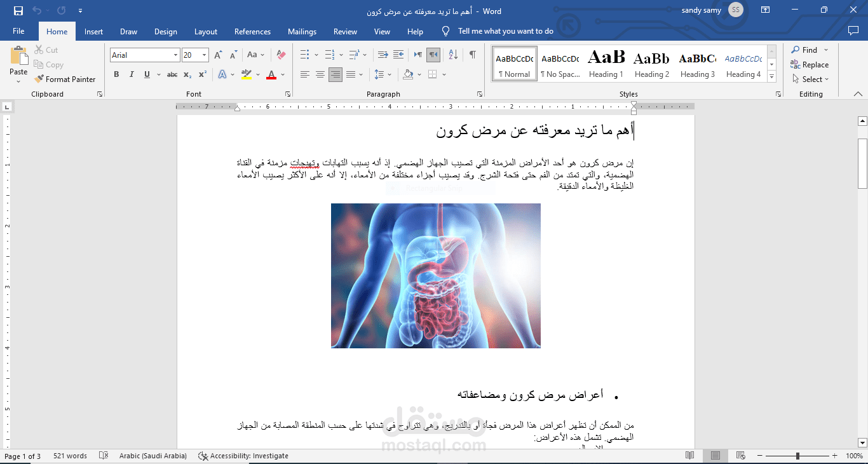Click the Save icon in the title bar

[x=18, y=11]
